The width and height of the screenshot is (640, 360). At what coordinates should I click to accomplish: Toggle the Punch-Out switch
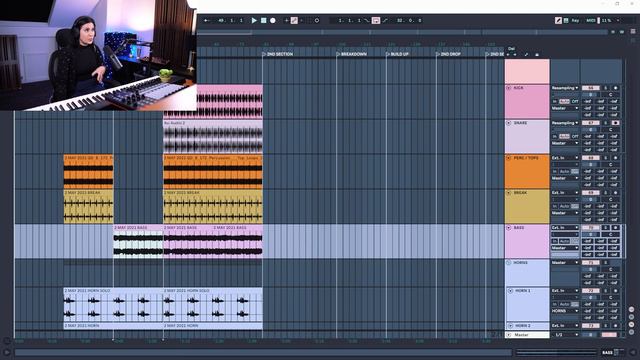click(x=385, y=20)
